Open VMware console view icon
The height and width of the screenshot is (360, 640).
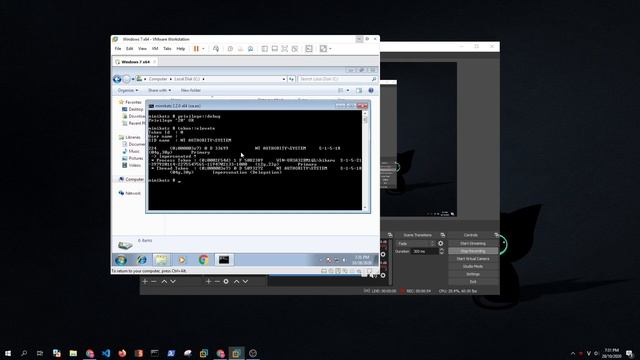tap(309, 49)
